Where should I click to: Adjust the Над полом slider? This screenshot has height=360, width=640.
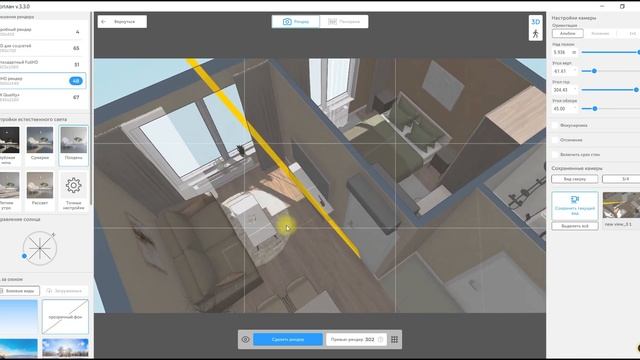coord(611,52)
